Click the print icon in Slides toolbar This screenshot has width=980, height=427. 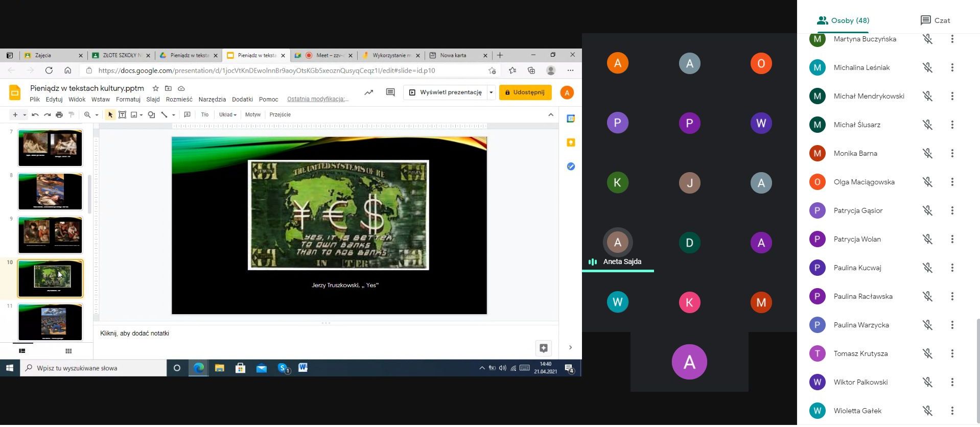[x=59, y=115]
